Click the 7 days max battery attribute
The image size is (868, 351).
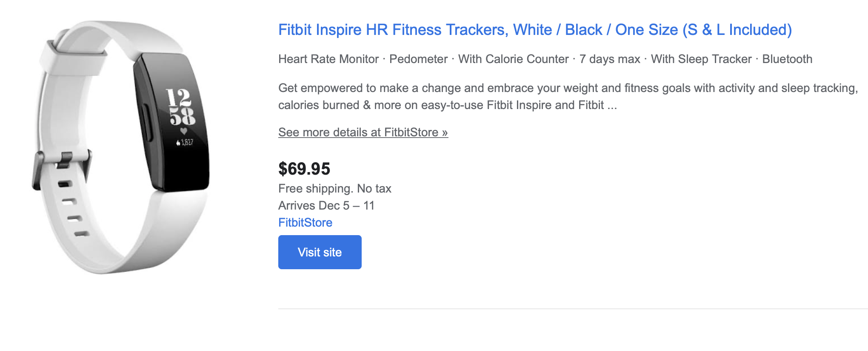(x=609, y=59)
